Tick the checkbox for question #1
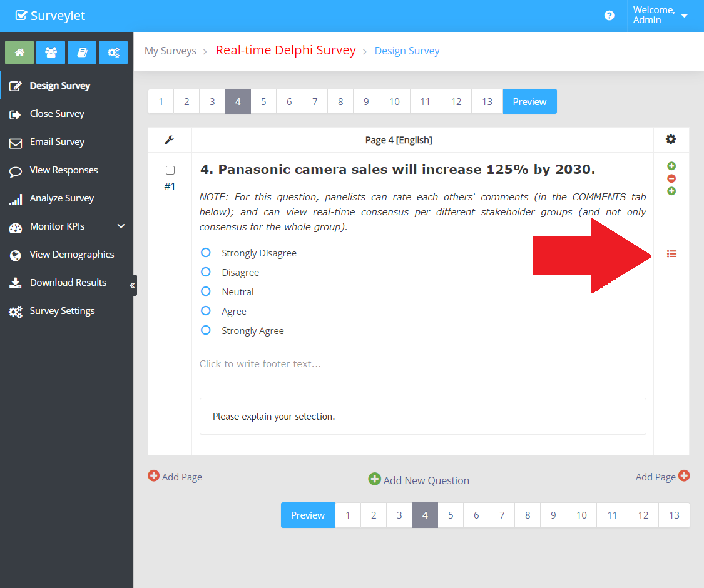The width and height of the screenshot is (704, 588). pyautogui.click(x=170, y=170)
